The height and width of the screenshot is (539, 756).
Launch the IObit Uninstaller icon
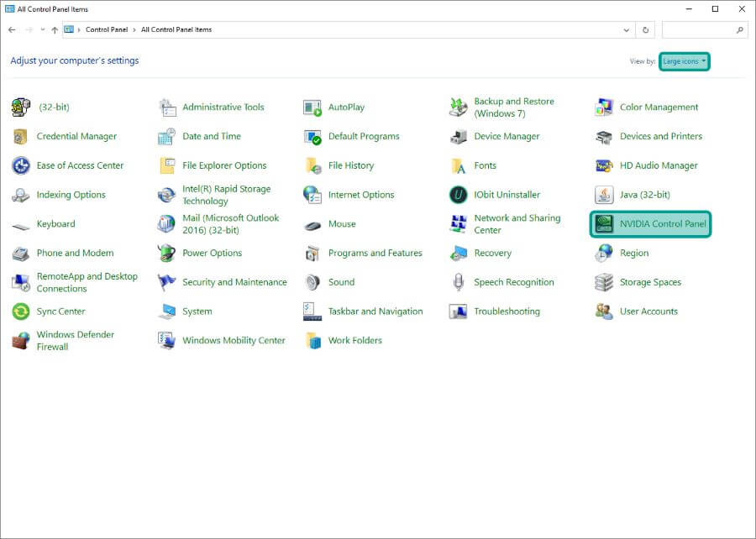(458, 195)
